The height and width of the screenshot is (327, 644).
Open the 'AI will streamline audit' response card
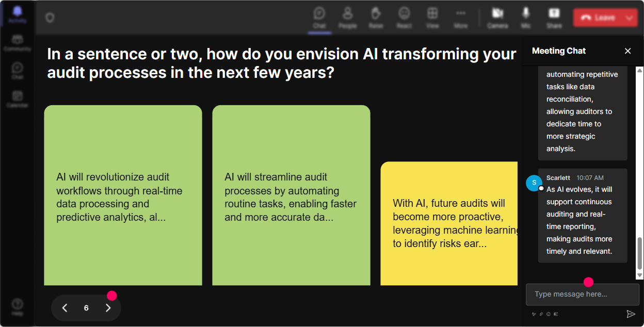[x=291, y=195]
